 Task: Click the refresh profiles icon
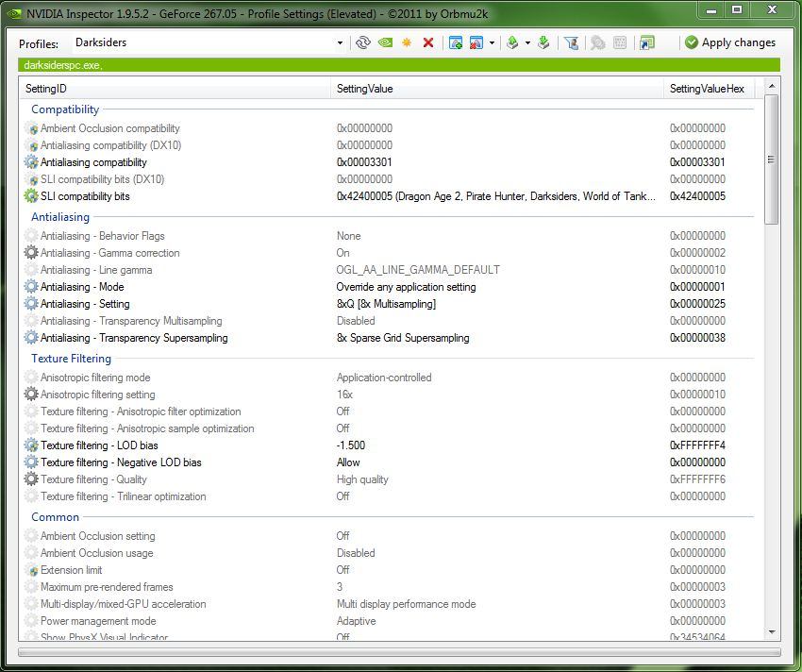click(x=363, y=43)
